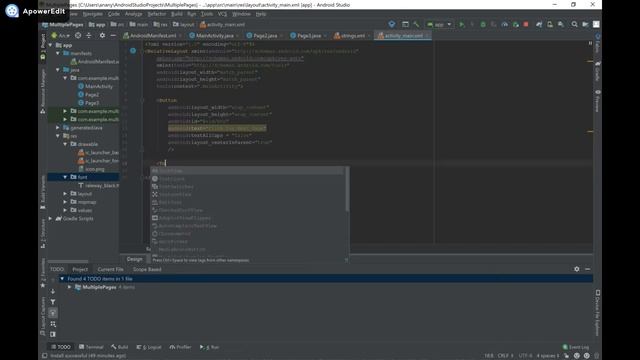Open the Logcat tool window
640x360 pixels.
[149, 347]
